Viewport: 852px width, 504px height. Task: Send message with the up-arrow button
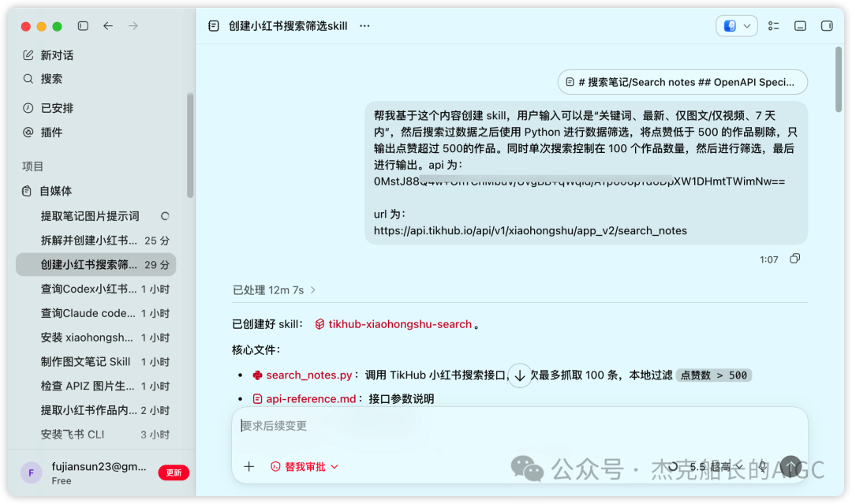791,466
